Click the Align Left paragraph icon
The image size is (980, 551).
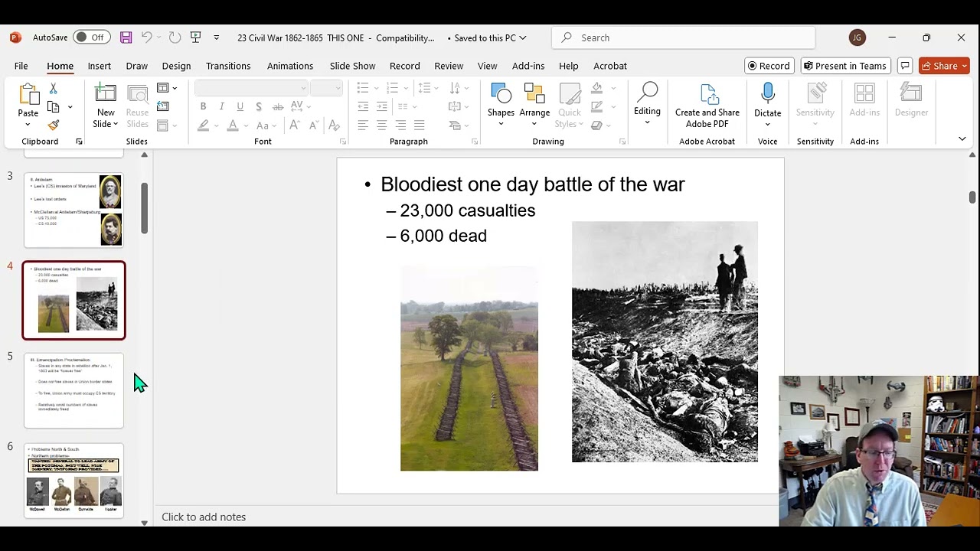363,125
